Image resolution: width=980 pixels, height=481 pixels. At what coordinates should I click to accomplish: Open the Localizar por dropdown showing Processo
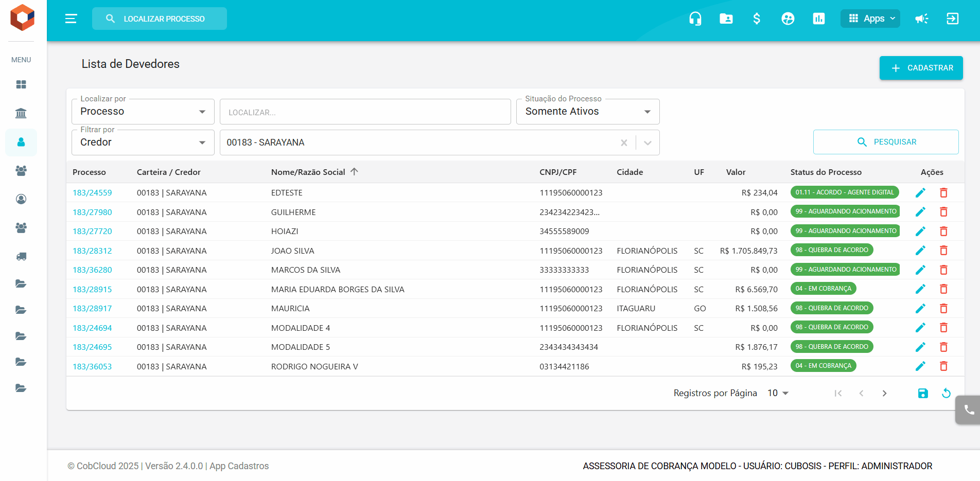click(x=143, y=112)
